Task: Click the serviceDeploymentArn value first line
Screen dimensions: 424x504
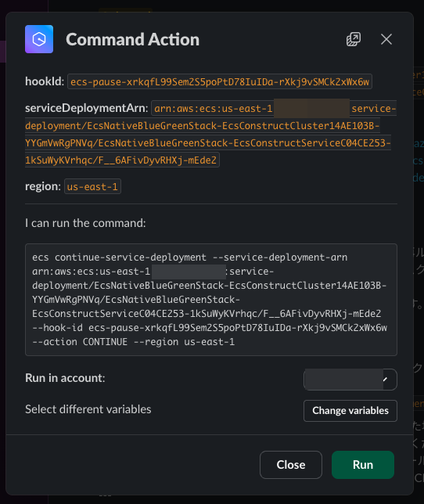Action: click(x=274, y=108)
